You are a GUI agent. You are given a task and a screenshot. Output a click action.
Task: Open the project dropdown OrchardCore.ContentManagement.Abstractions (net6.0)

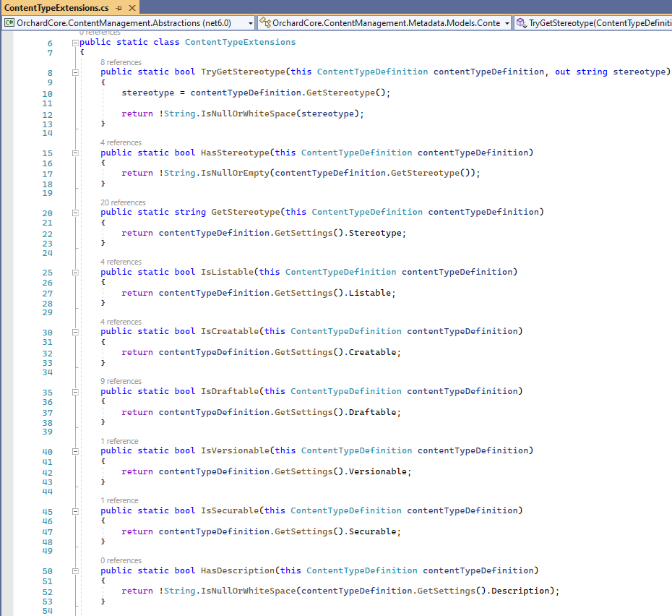129,22
